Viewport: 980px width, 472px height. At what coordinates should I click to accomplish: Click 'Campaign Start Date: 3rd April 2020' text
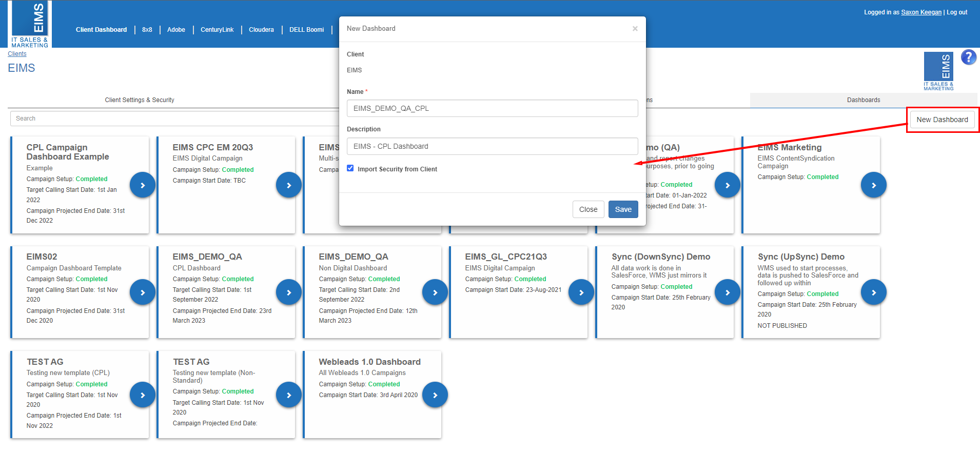pos(368,395)
